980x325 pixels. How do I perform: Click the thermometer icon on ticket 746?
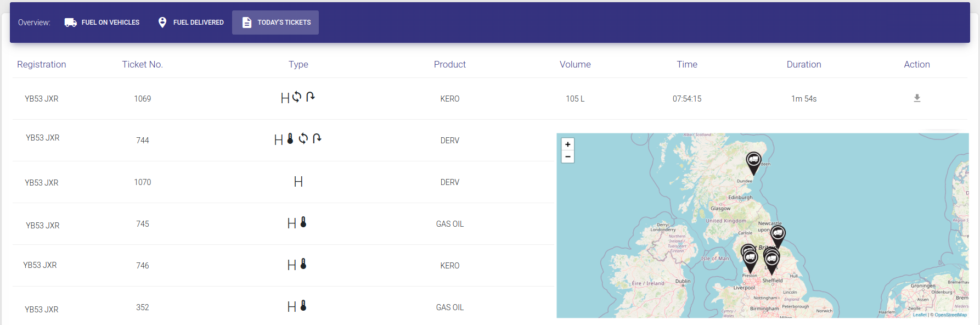coord(303,264)
